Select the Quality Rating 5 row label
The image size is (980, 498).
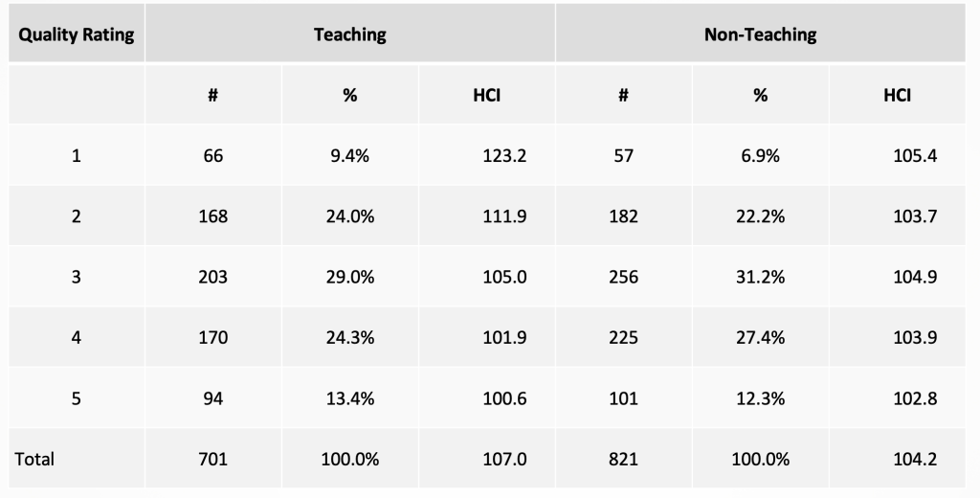tap(77, 397)
